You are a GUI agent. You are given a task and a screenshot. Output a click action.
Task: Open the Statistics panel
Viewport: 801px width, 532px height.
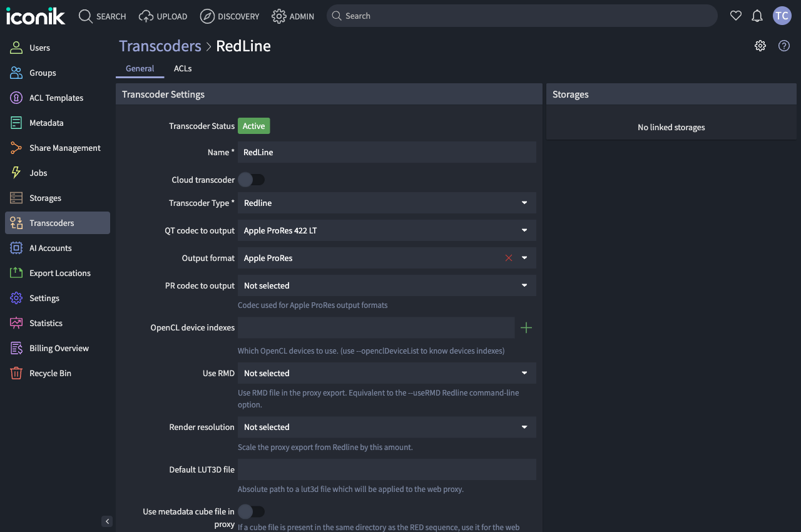click(x=45, y=323)
